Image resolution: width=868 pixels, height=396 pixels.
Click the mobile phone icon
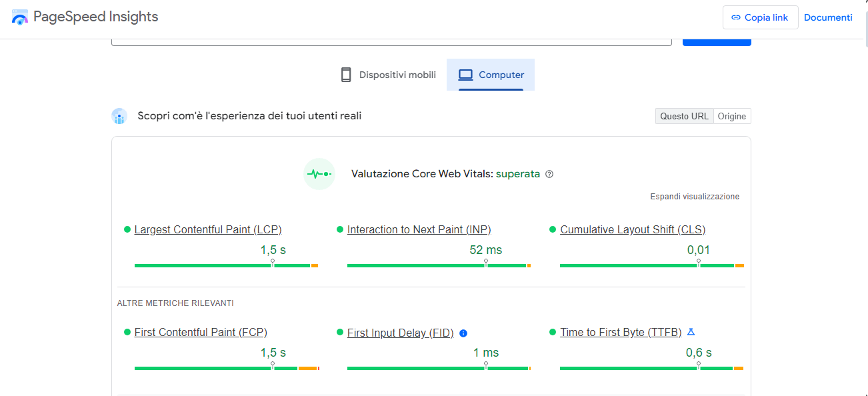tap(346, 75)
